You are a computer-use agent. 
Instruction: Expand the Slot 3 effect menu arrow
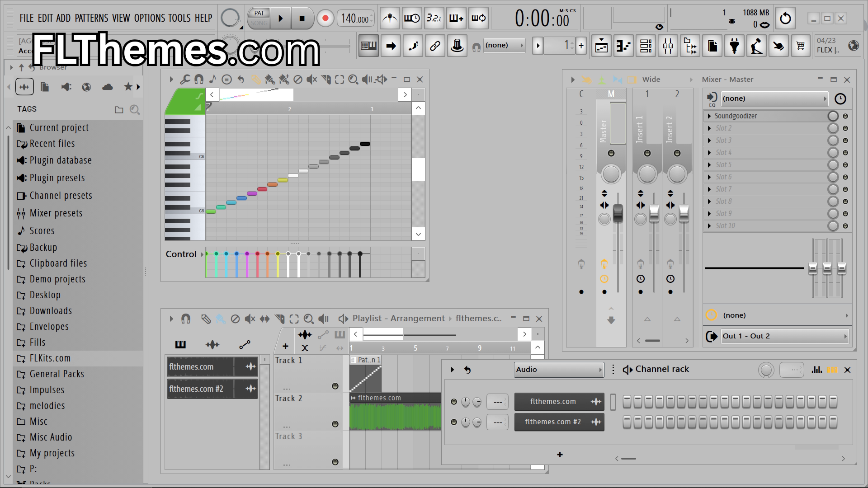click(x=709, y=141)
